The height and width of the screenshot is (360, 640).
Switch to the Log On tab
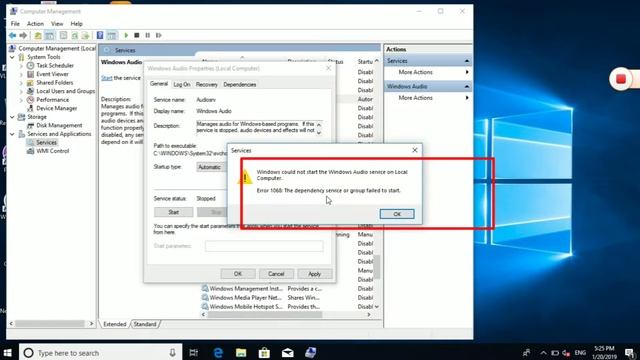(x=182, y=84)
